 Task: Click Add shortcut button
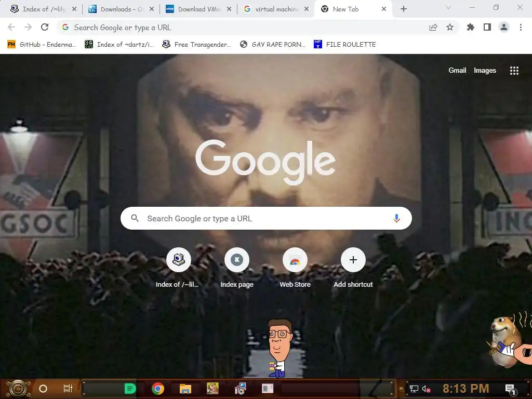click(x=353, y=268)
